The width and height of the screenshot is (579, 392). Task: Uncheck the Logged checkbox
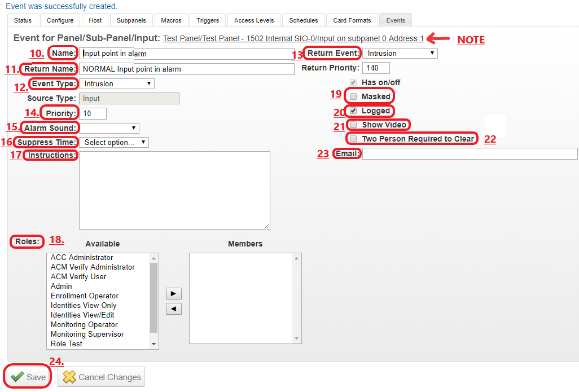[x=353, y=111]
